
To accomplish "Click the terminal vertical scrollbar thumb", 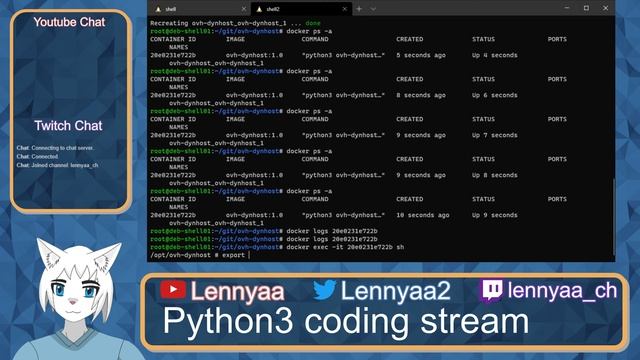I will pos(613,217).
